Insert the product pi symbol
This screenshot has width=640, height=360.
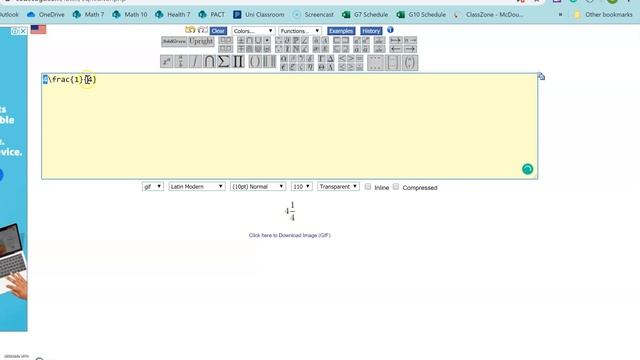(x=238, y=62)
